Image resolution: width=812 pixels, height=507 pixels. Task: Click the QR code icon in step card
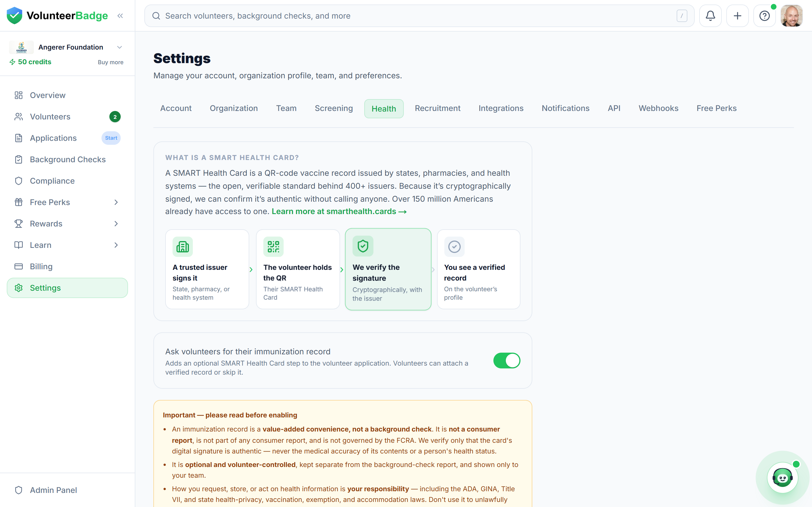pyautogui.click(x=273, y=247)
